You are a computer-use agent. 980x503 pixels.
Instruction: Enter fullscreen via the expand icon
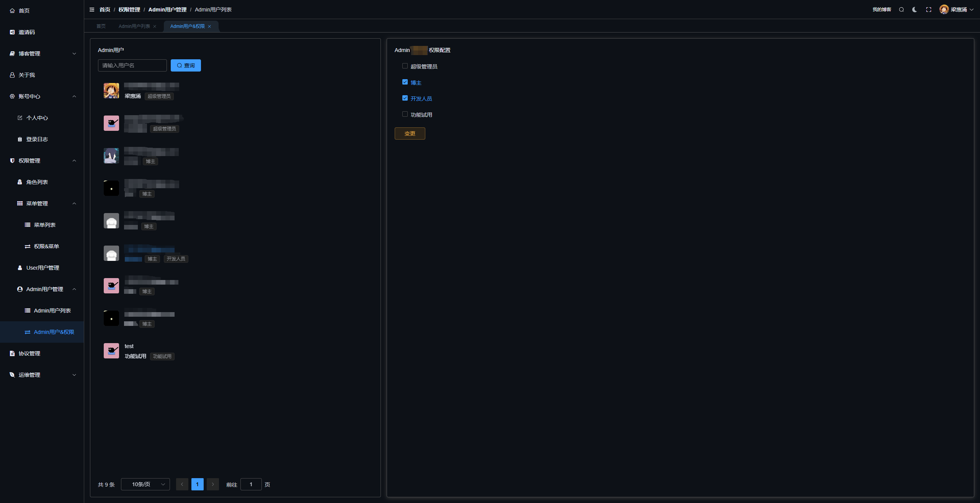[928, 10]
